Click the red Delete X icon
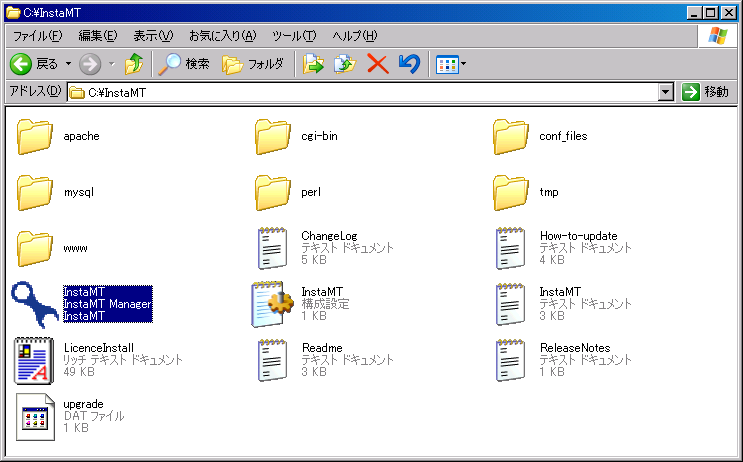Viewport: 743px width, 462px height. (x=378, y=64)
